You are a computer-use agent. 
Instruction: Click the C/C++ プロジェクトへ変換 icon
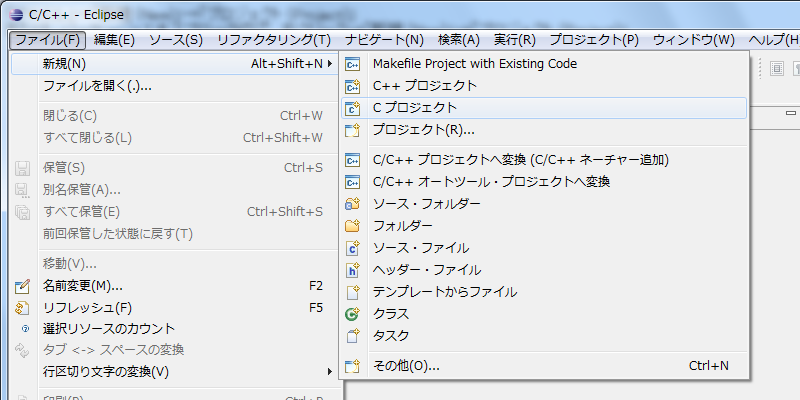coord(353,160)
